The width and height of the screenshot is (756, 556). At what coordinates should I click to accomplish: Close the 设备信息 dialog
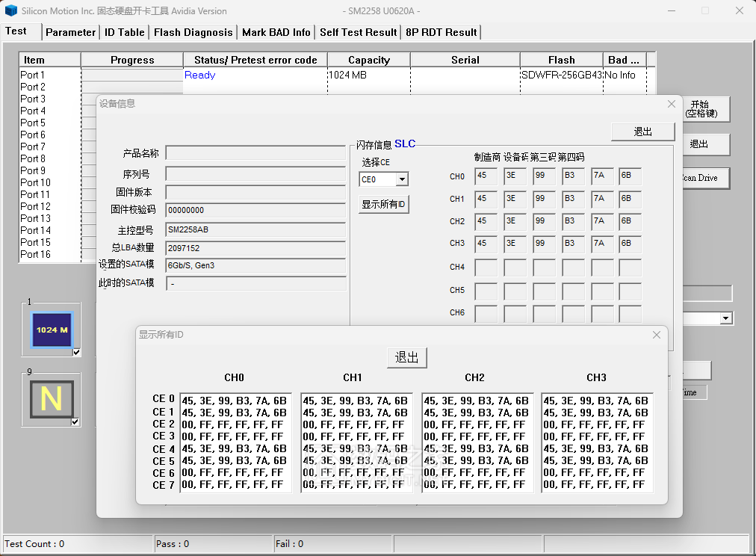pyautogui.click(x=671, y=104)
